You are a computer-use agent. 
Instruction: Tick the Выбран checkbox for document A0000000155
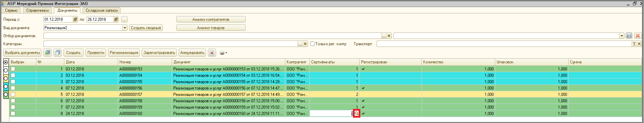point(13,81)
